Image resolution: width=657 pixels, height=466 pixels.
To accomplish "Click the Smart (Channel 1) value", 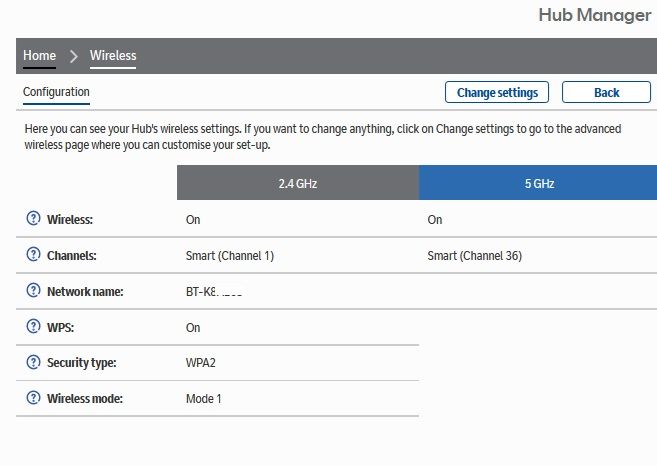I will [x=230, y=256].
